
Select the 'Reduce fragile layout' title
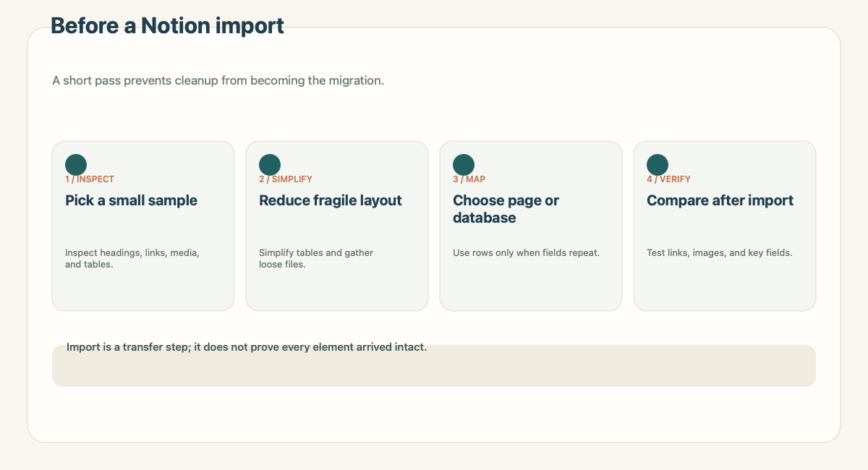pyautogui.click(x=331, y=200)
